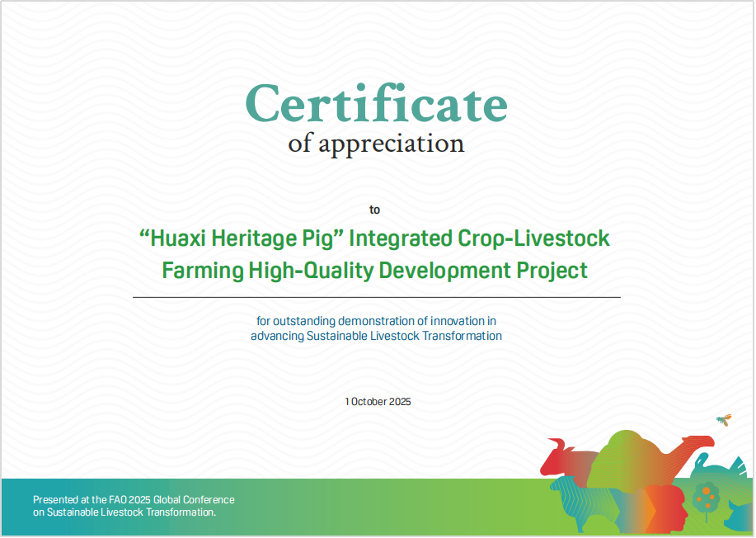Select the orange fruit tree icon
Image resolution: width=756 pixels, height=538 pixels.
pyautogui.click(x=706, y=498)
